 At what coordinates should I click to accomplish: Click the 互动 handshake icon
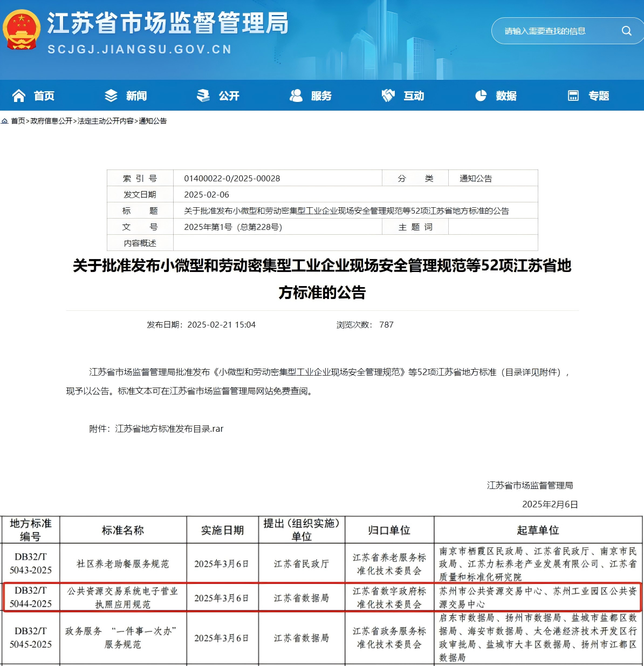click(x=388, y=96)
